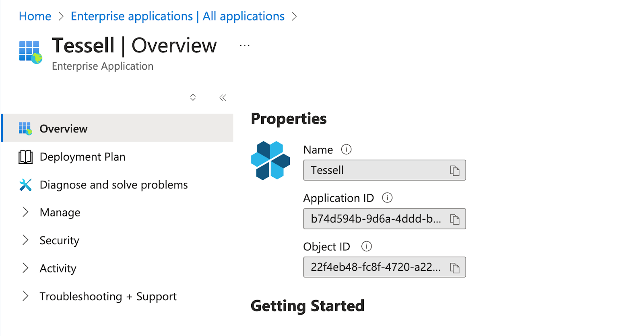Copy the Name field value
Viewport: 644px width, 336px height.
[x=454, y=171]
